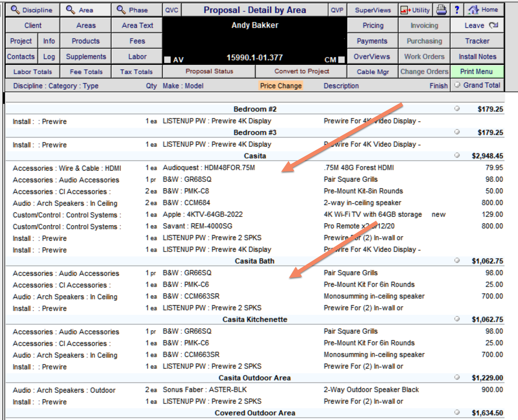The image size is (518, 420).
Task: Open the Project tab
Action: pyautogui.click(x=21, y=41)
